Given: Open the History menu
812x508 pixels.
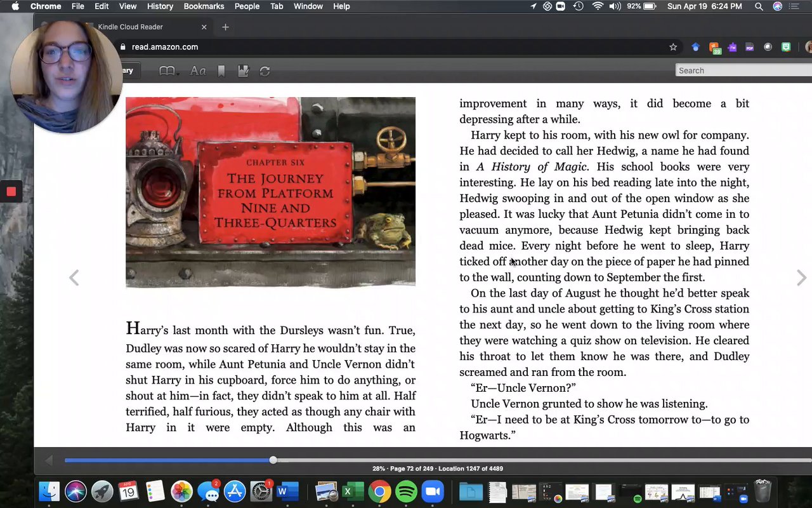Looking at the screenshot, I should pyautogui.click(x=160, y=6).
